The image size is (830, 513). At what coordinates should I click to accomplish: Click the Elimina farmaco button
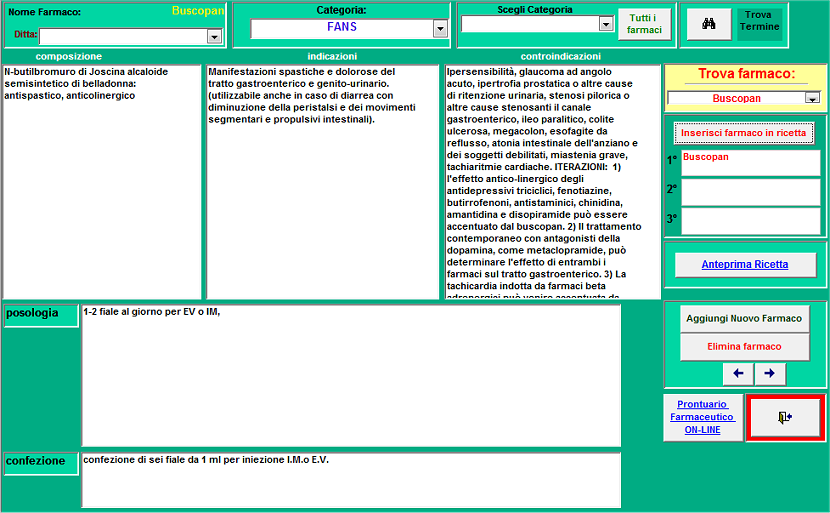[744, 347]
